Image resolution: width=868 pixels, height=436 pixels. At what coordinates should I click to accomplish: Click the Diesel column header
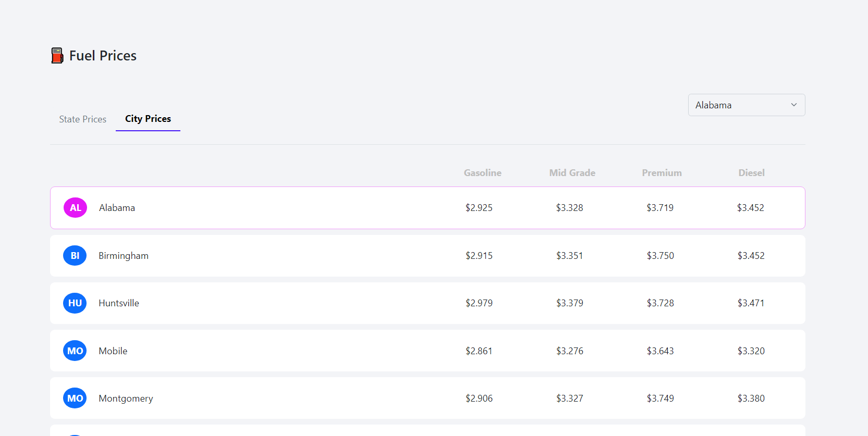pyautogui.click(x=752, y=173)
